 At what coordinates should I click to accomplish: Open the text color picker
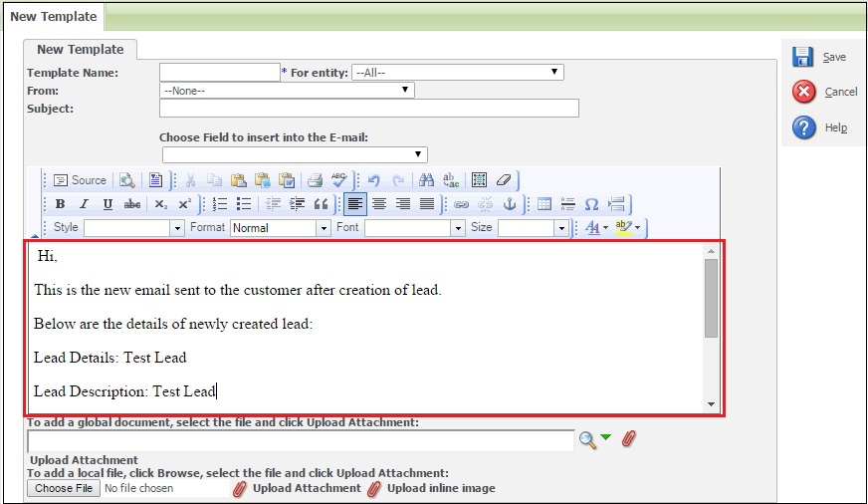[597, 228]
